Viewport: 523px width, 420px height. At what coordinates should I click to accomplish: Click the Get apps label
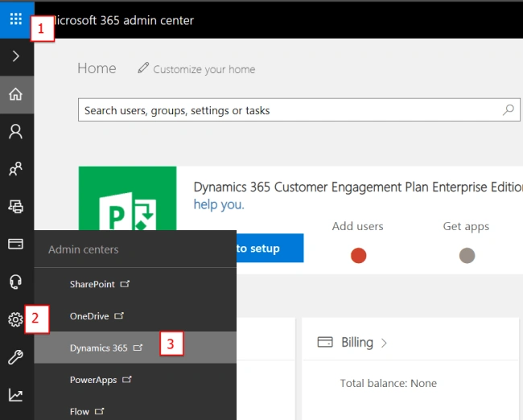tap(466, 227)
